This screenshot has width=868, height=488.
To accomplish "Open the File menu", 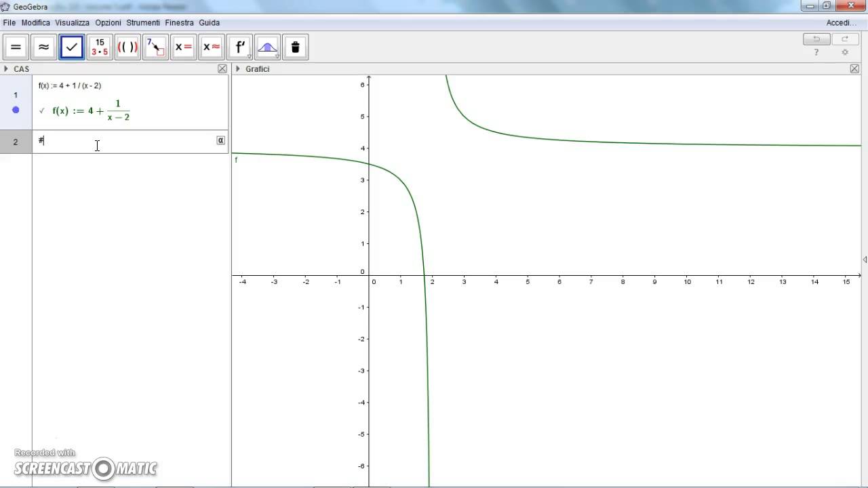I will point(9,22).
